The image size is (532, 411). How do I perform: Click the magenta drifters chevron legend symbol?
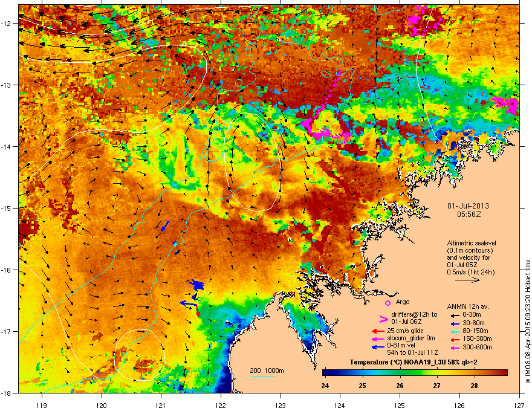tap(383, 319)
